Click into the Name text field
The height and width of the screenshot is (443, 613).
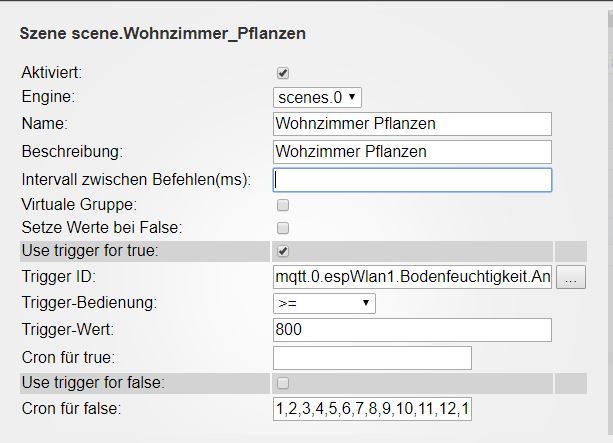pos(412,123)
